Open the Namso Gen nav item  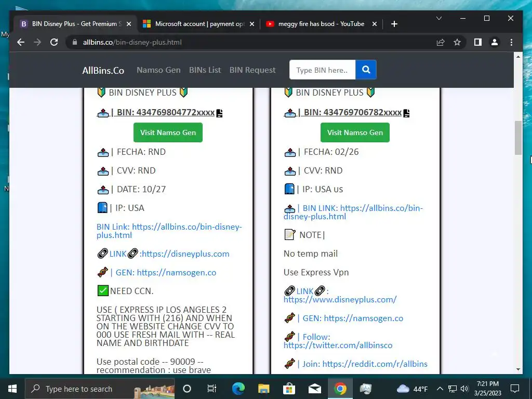pyautogui.click(x=158, y=70)
